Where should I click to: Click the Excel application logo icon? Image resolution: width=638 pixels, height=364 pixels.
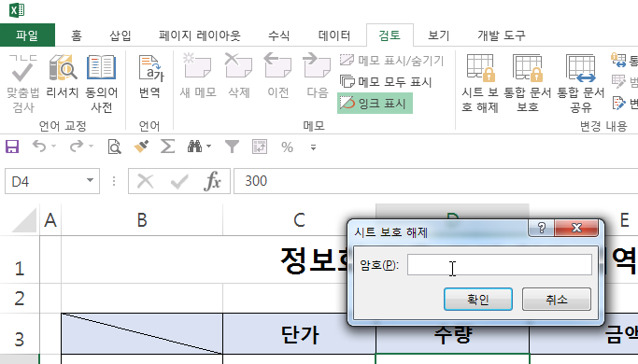pyautogui.click(x=17, y=9)
